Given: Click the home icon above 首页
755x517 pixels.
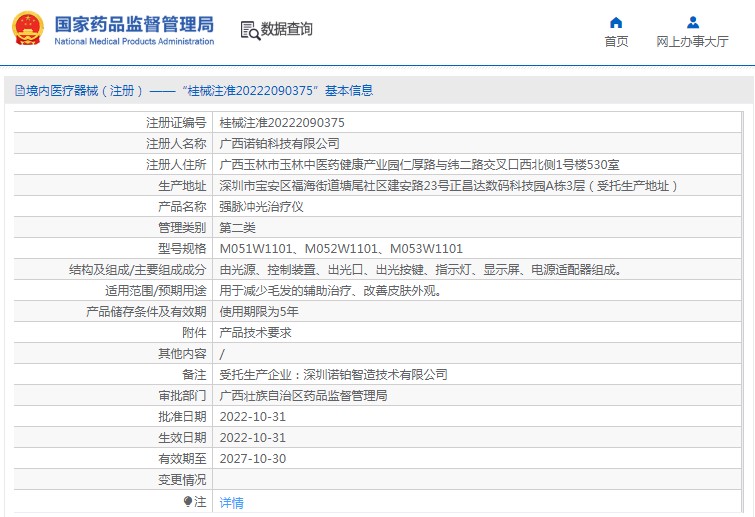Looking at the screenshot, I should 616,23.
